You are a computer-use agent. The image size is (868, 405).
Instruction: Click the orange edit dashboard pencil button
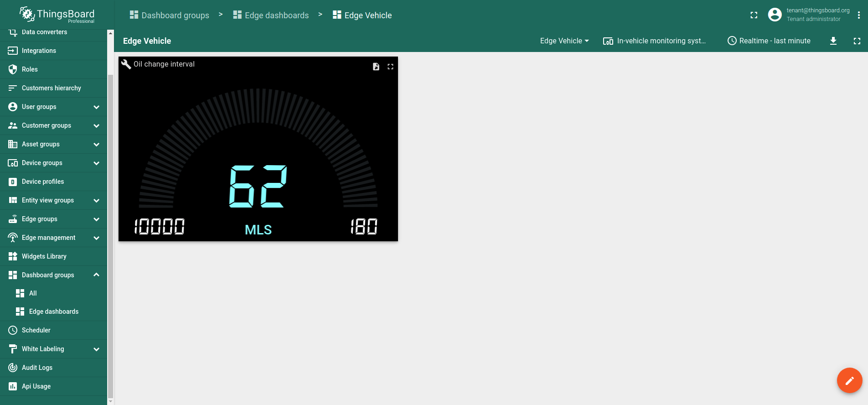pyautogui.click(x=849, y=380)
